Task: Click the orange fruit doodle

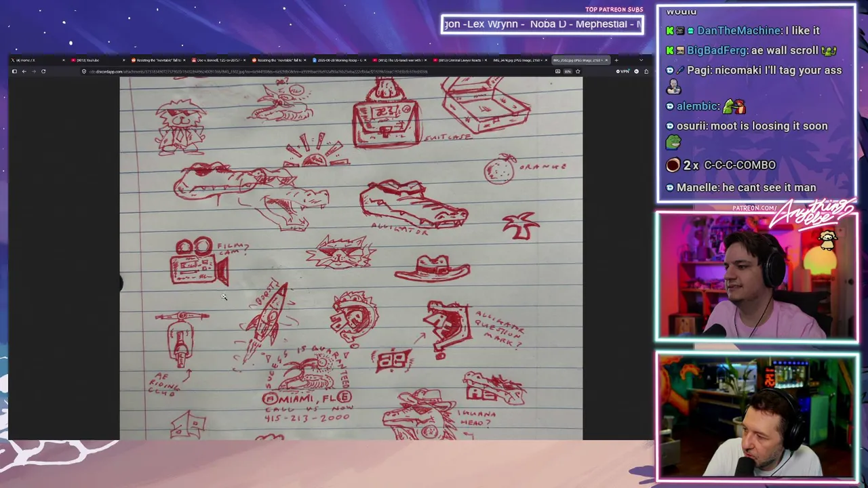Action: pyautogui.click(x=500, y=170)
